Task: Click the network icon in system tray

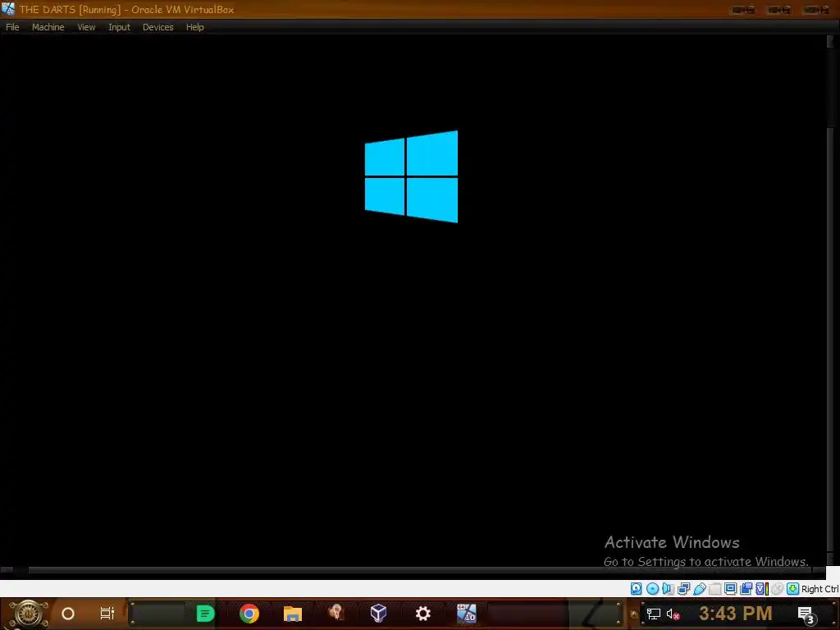Action: [x=654, y=614]
